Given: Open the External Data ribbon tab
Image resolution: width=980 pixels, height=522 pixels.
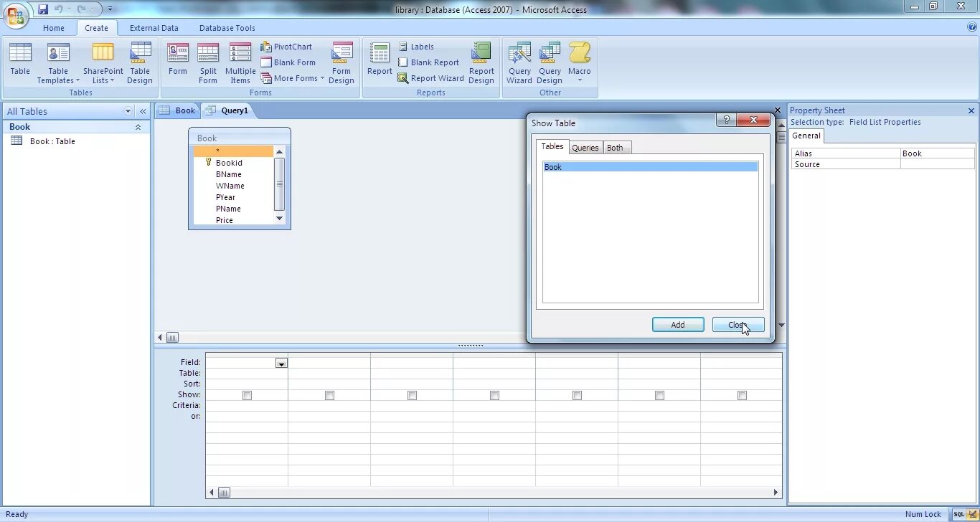Looking at the screenshot, I should [154, 28].
